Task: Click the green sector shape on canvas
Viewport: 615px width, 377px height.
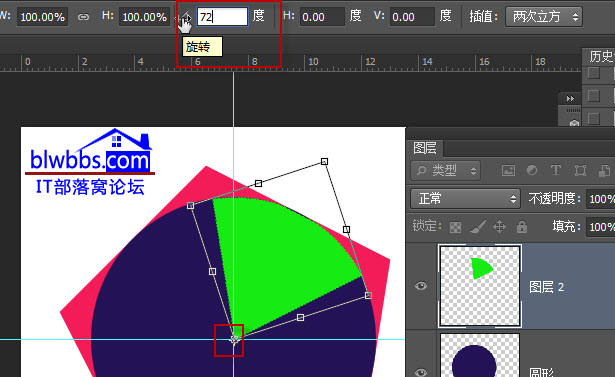Action: [x=278, y=259]
